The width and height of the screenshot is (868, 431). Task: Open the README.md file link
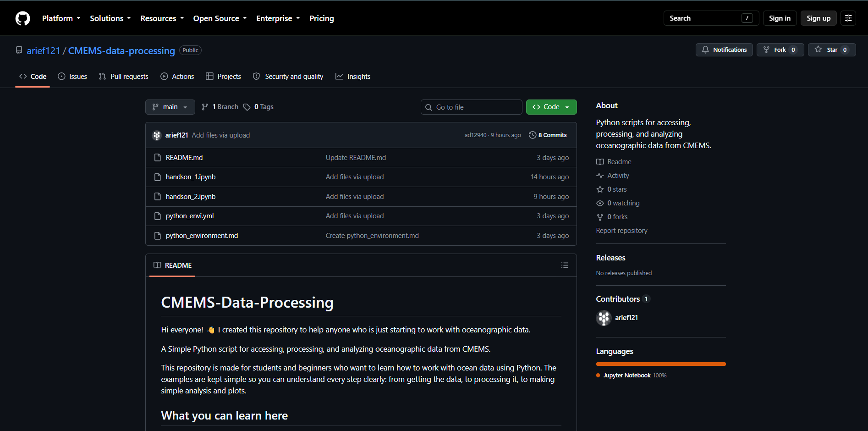(x=184, y=158)
